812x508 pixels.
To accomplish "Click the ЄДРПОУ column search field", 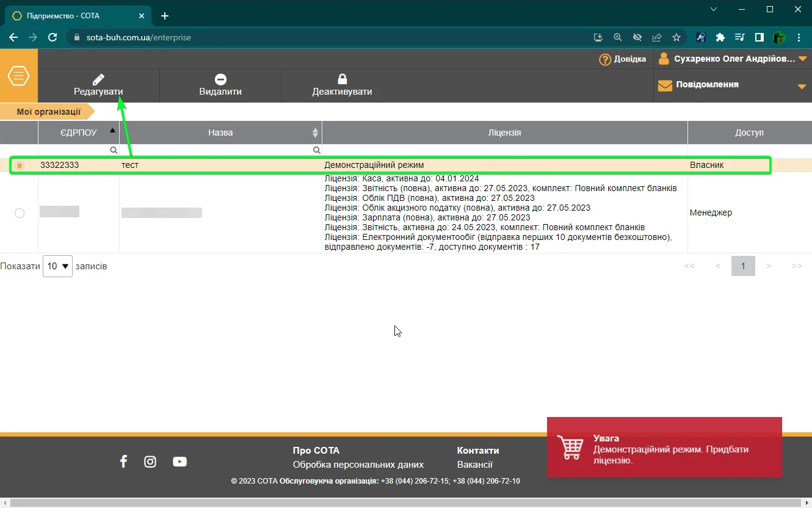I will [x=79, y=150].
